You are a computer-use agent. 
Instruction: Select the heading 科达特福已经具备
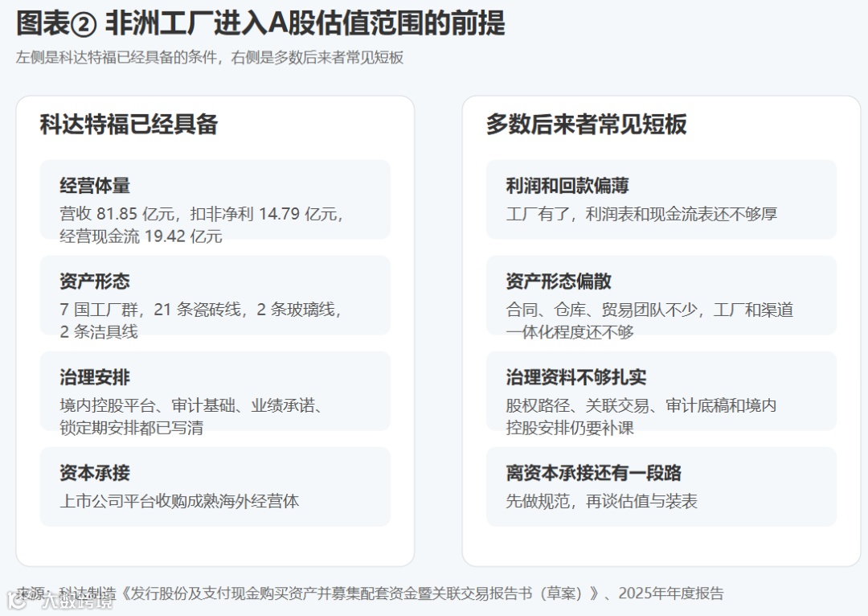(x=129, y=124)
